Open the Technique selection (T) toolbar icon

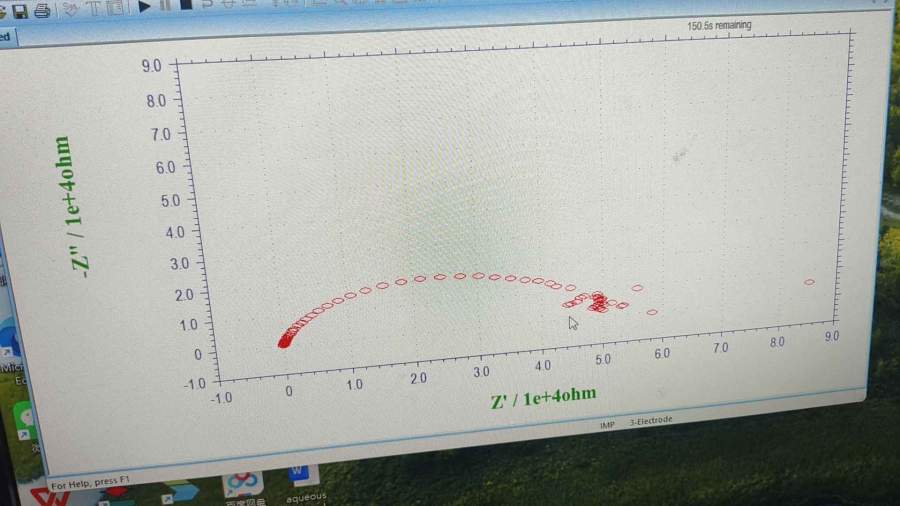click(93, 8)
